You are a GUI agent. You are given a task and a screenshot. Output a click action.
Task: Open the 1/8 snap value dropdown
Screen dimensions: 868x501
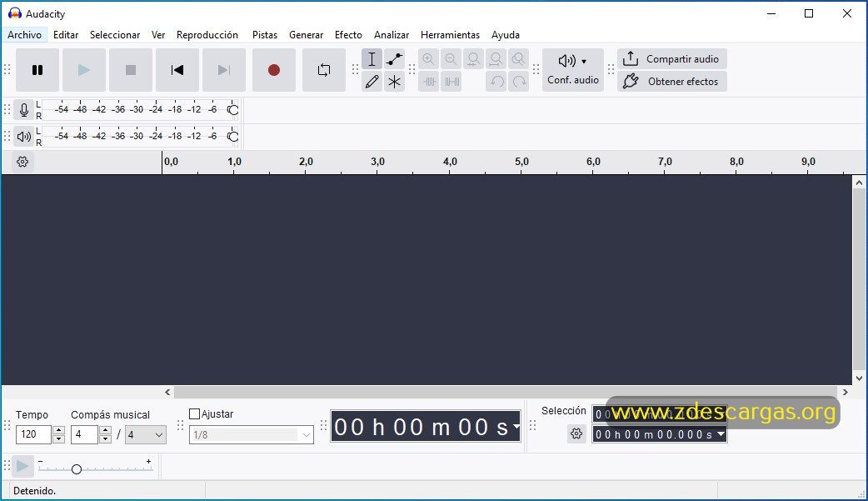tap(252, 435)
